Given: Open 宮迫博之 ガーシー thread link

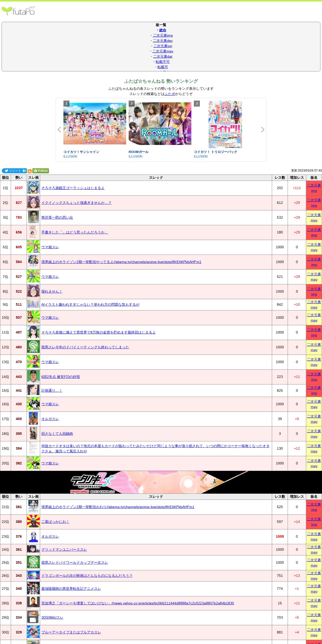Looking at the screenshot, I should pyautogui.click(x=138, y=603).
